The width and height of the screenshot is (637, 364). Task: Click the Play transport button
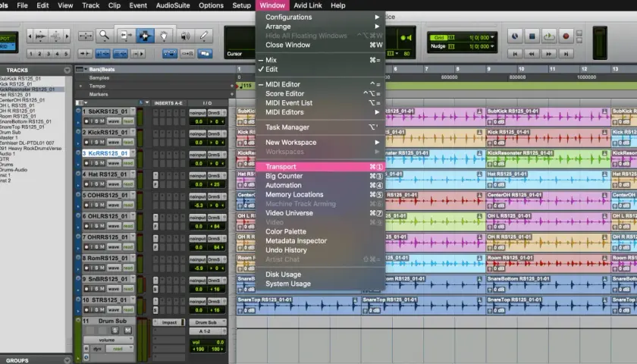coord(549,36)
